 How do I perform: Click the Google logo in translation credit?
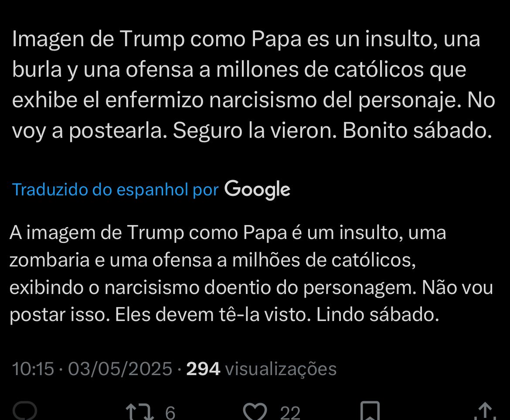pos(257,190)
